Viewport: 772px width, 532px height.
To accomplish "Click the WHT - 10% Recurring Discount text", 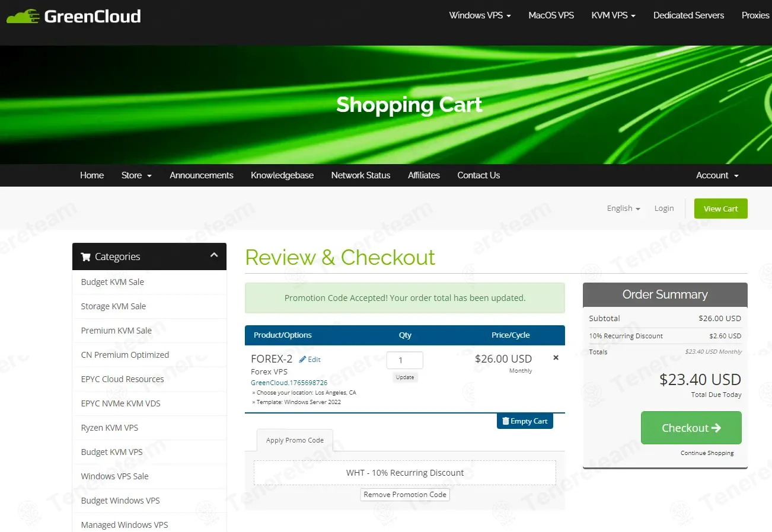I will coord(405,473).
